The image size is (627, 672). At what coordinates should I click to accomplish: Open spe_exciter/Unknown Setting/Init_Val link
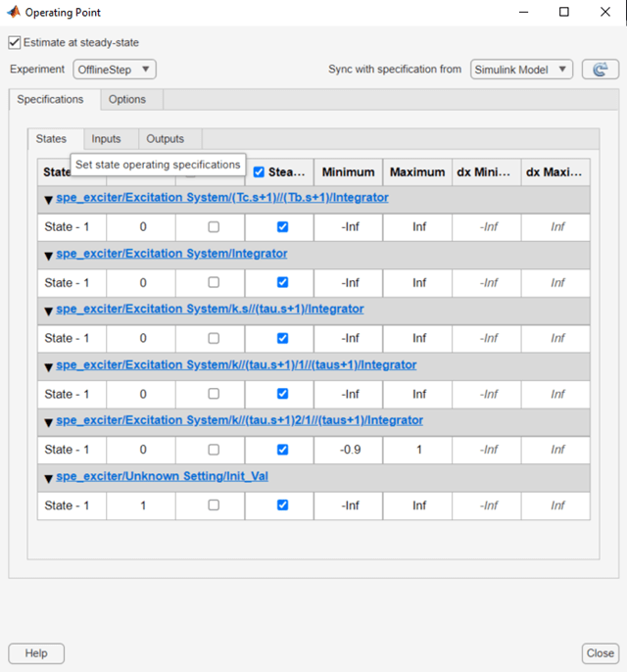(162, 476)
